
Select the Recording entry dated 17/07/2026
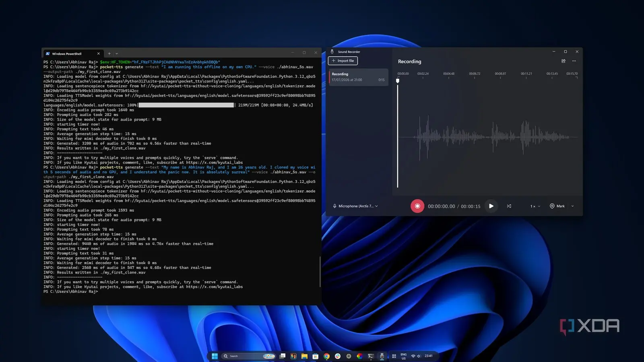(359, 77)
